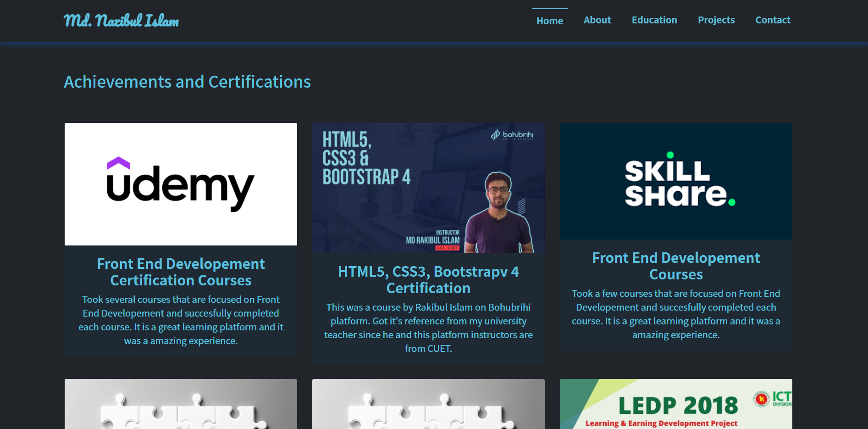This screenshot has width=868, height=429.
Task: Click the Md. Nazibul Islam site logo
Action: (x=122, y=21)
